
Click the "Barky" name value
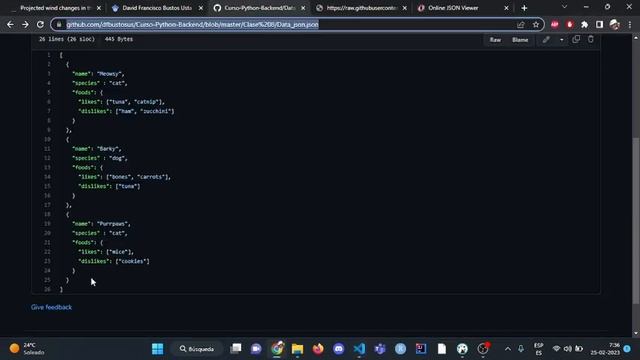[108, 149]
